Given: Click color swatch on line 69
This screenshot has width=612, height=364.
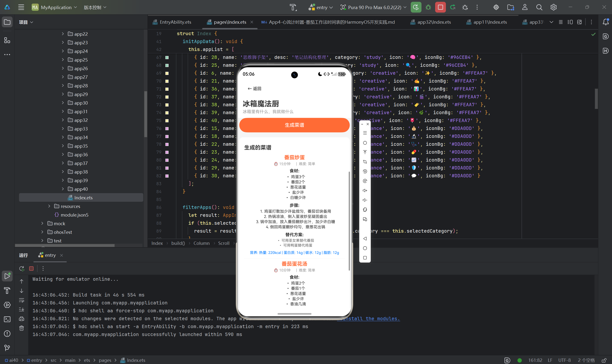Looking at the screenshot, I should coord(167,73).
